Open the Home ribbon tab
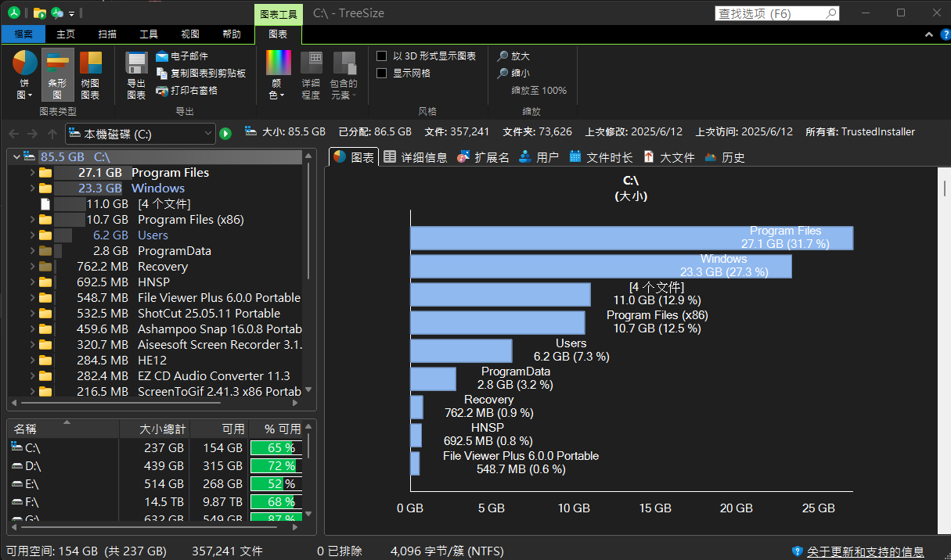This screenshot has width=951, height=560. pyautogui.click(x=66, y=34)
